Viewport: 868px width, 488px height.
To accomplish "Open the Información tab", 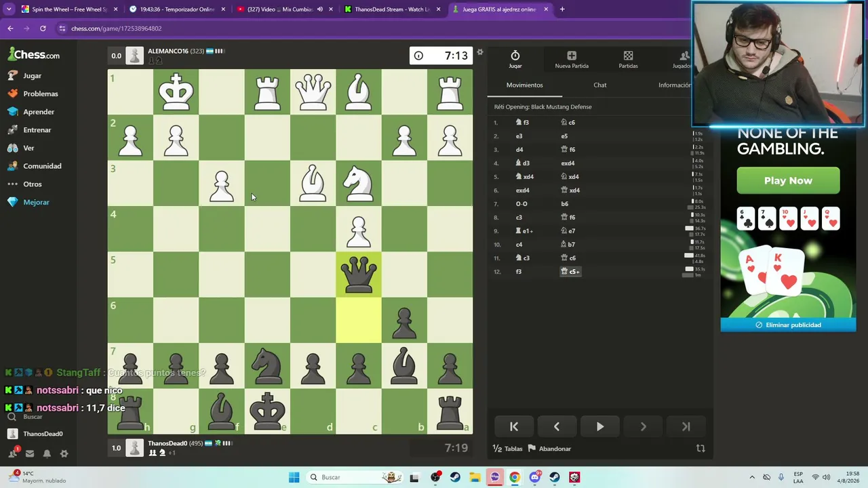I will click(675, 85).
